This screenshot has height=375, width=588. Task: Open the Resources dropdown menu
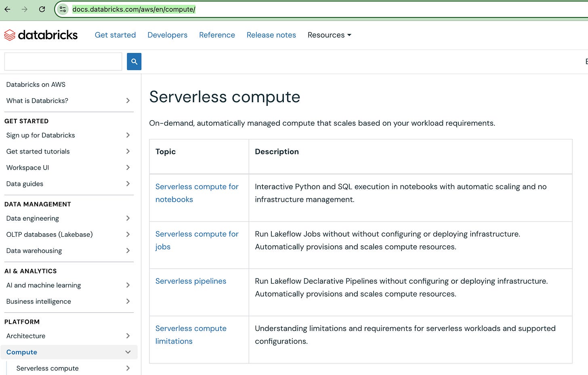click(329, 35)
